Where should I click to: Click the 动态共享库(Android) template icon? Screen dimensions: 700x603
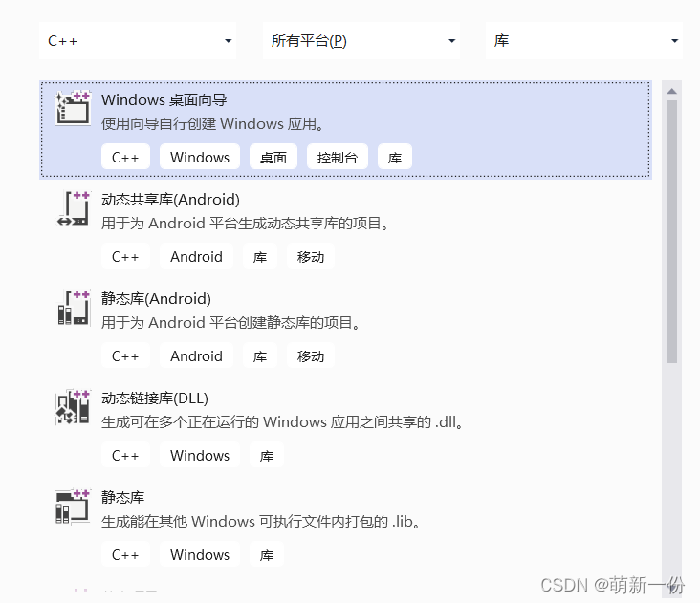(73, 208)
